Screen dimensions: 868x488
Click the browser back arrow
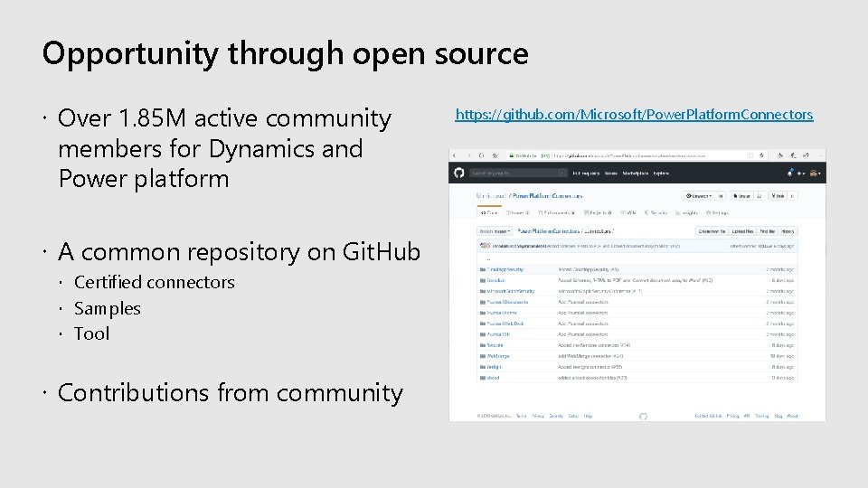tap(455, 155)
